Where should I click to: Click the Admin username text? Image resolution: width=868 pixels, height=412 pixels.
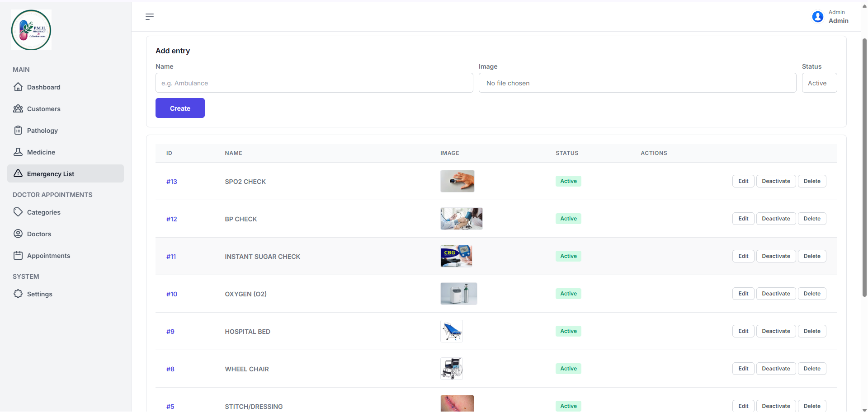(839, 21)
